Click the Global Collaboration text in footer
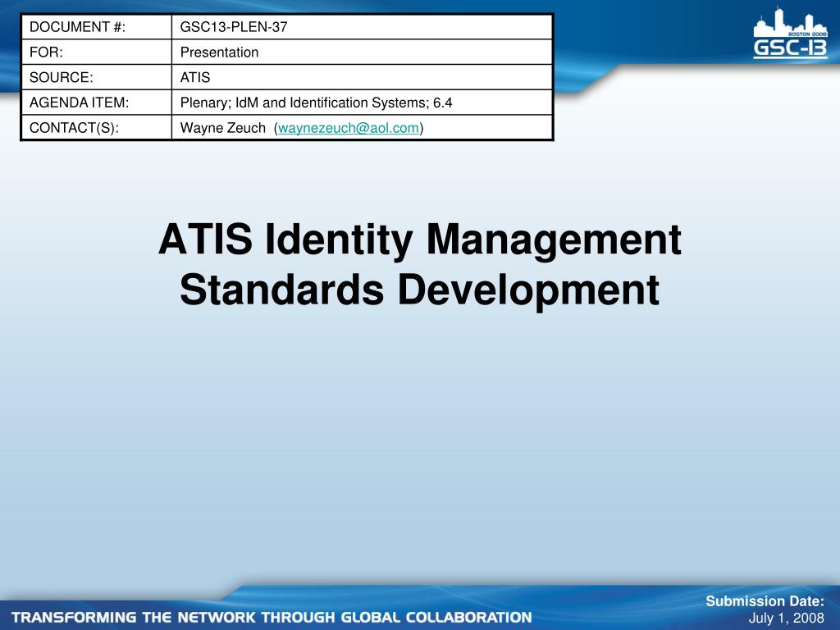Viewport: 840px width, 630px height. coord(436,617)
